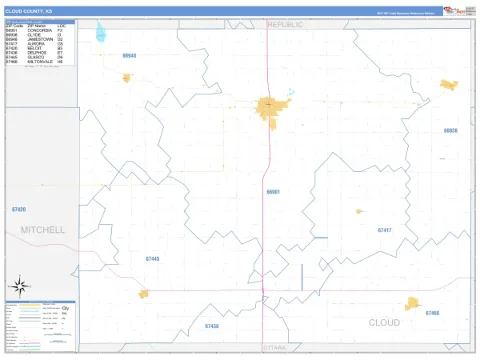The image size is (480, 360).
Task: Click the light blue swatch in the map legend
Action: 30,311
